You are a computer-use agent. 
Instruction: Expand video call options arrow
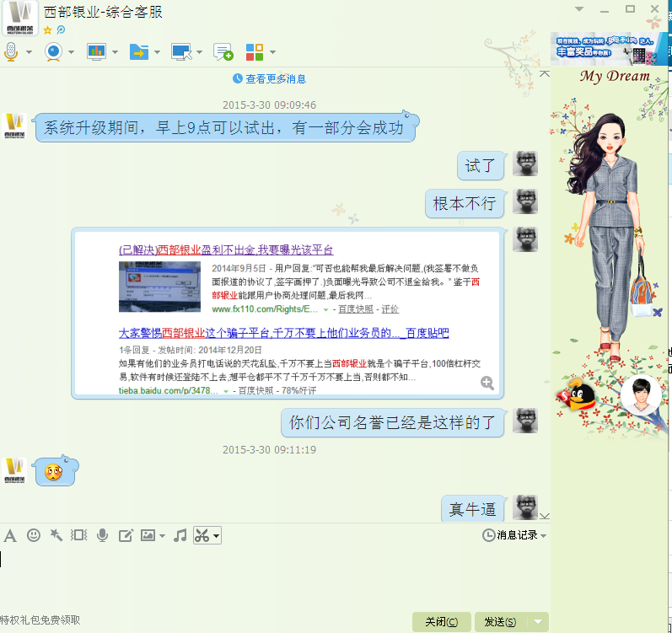pos(71,52)
